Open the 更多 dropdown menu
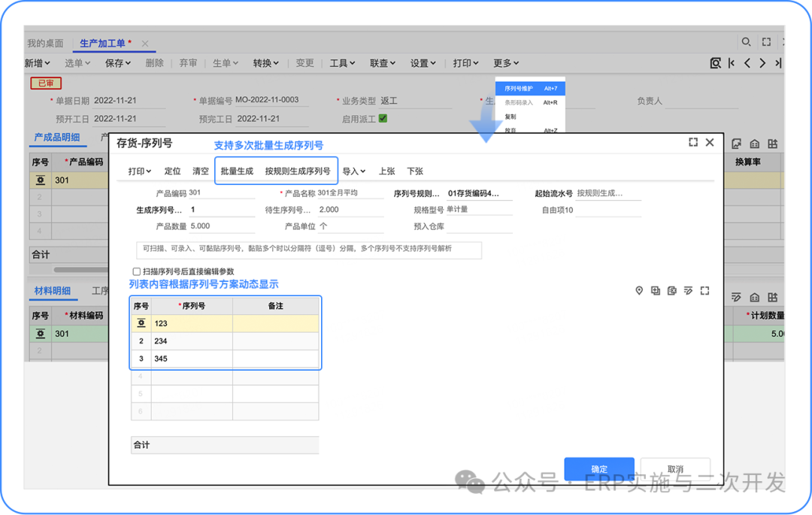 pyautogui.click(x=505, y=63)
